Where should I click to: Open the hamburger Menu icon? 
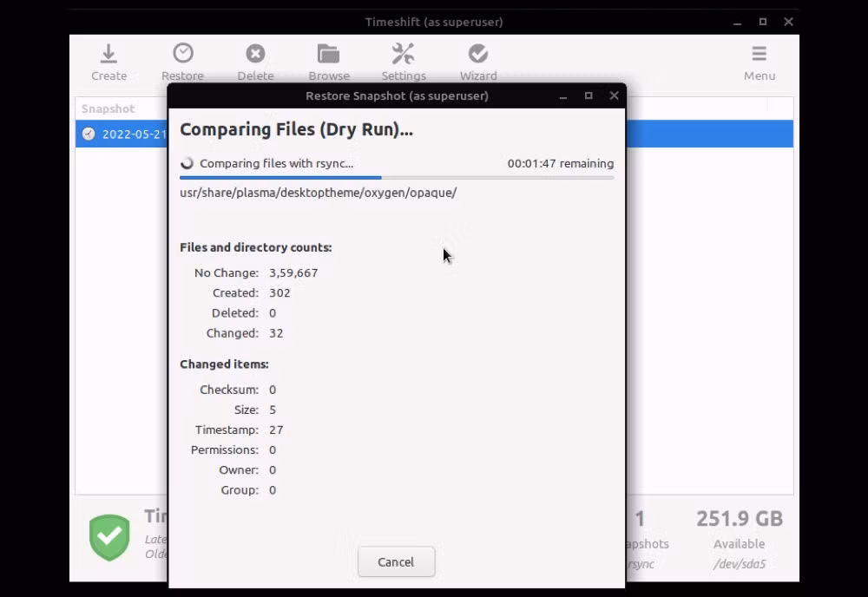tap(759, 55)
